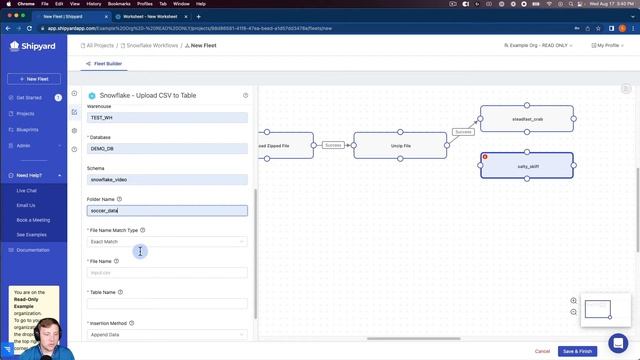Open Example Org organization dropdown
This screenshot has width=640, height=360.
click(538, 45)
